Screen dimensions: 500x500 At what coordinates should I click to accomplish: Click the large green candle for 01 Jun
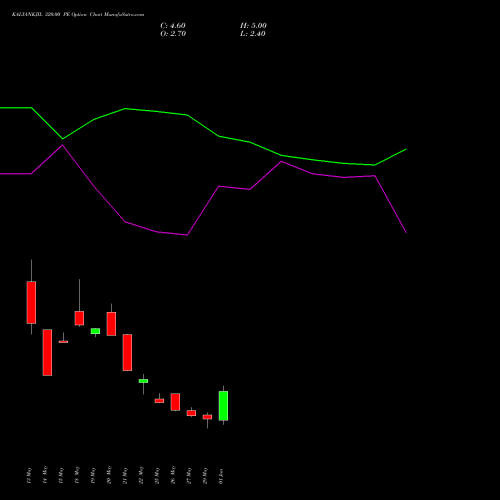[x=223, y=406]
